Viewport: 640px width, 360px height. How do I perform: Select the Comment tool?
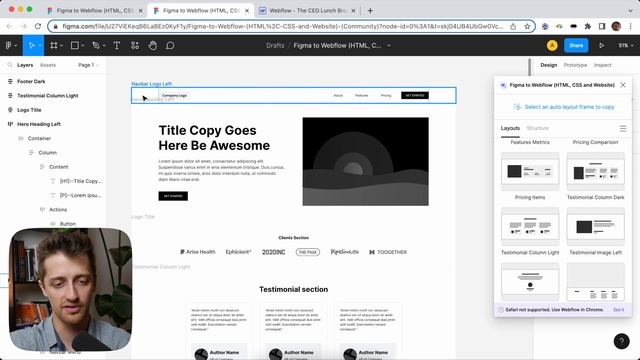tap(170, 46)
